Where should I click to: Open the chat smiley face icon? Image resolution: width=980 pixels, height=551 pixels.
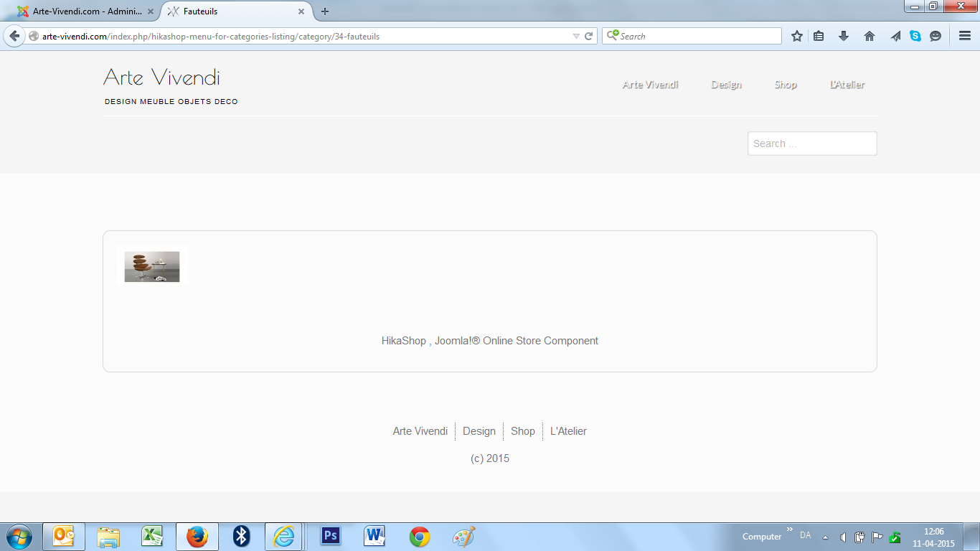click(936, 36)
